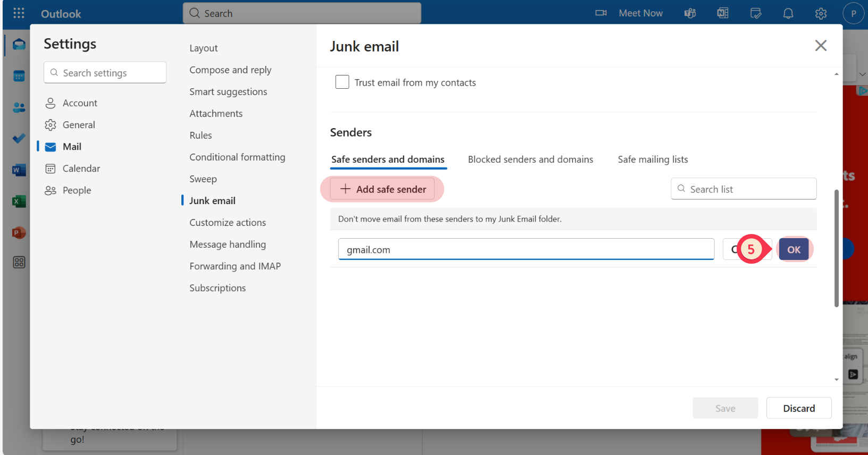Click the Meet Now video icon
The image size is (868, 455).
pyautogui.click(x=601, y=13)
